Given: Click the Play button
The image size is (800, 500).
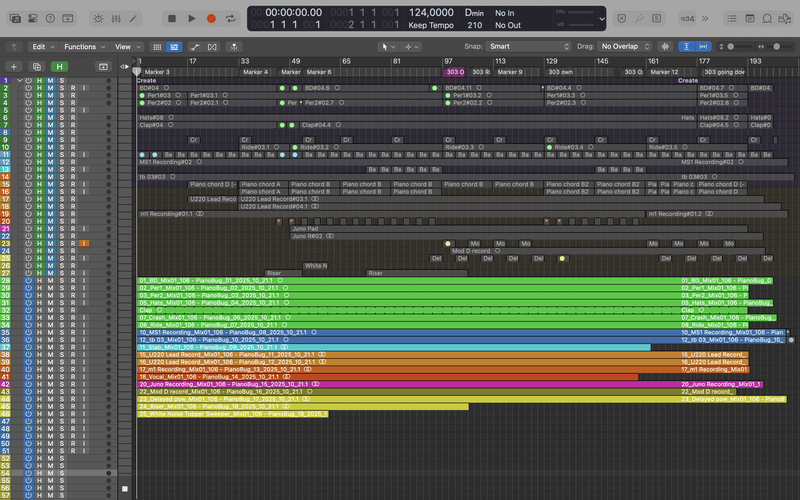Looking at the screenshot, I should 192,18.
